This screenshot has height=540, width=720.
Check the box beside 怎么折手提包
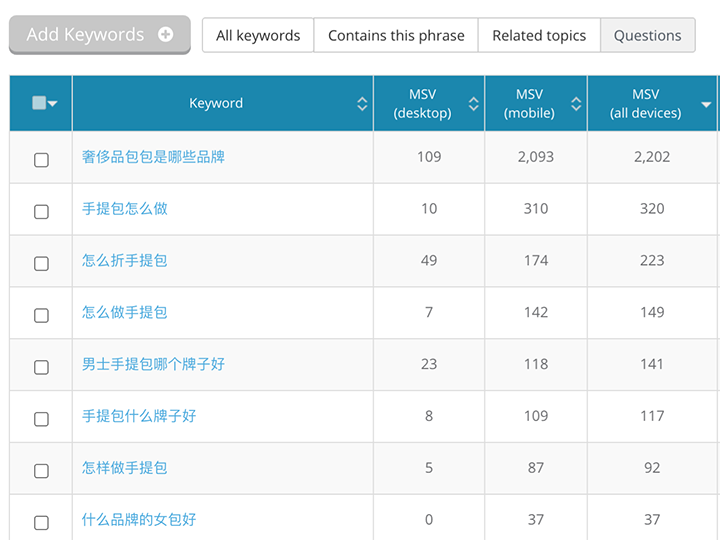click(x=41, y=263)
